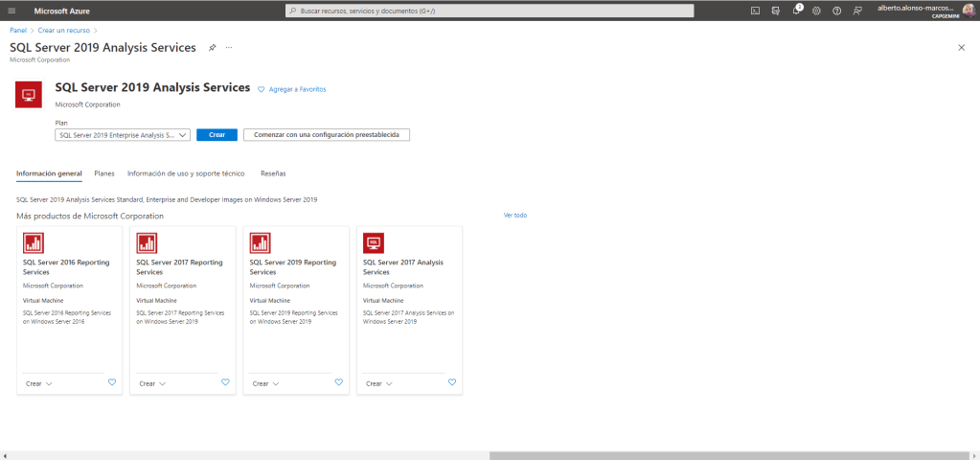The height and width of the screenshot is (460, 980).
Task: Open the Azure portal hamburger menu
Action: 11,11
